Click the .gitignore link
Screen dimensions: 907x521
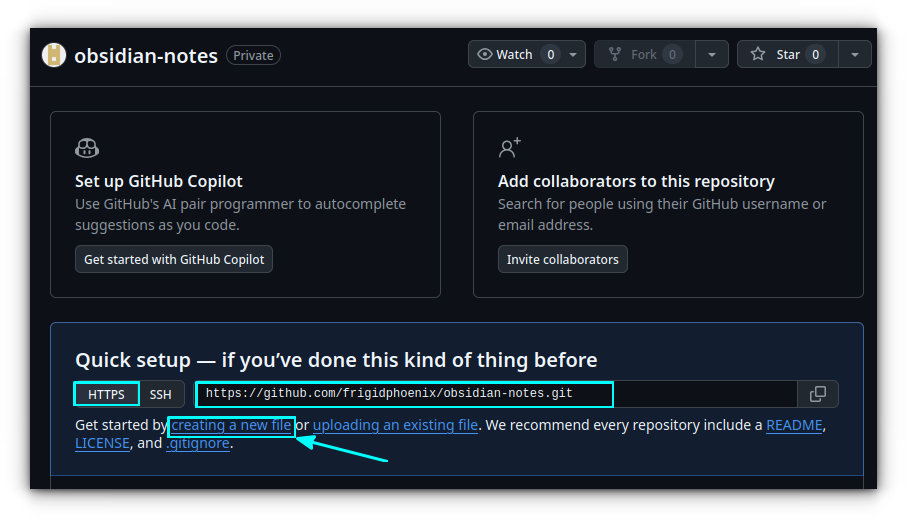click(x=198, y=443)
